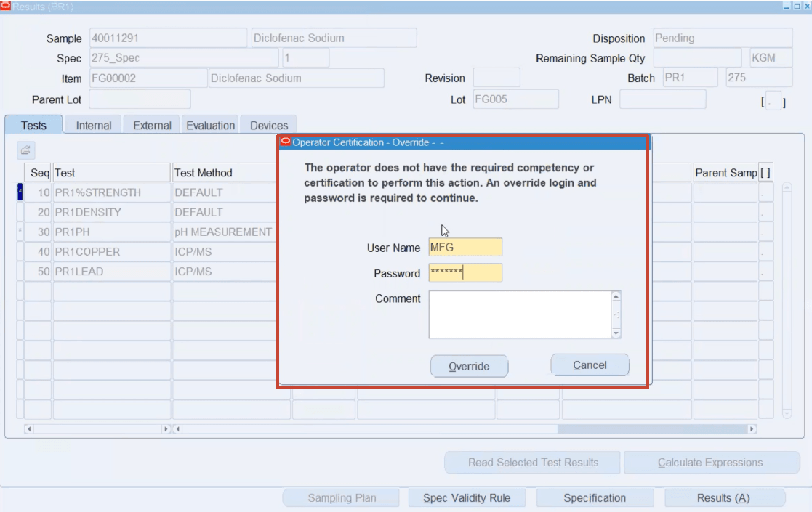The width and height of the screenshot is (812, 512).
Task: Click the Parent Samp column header
Action: pos(725,173)
